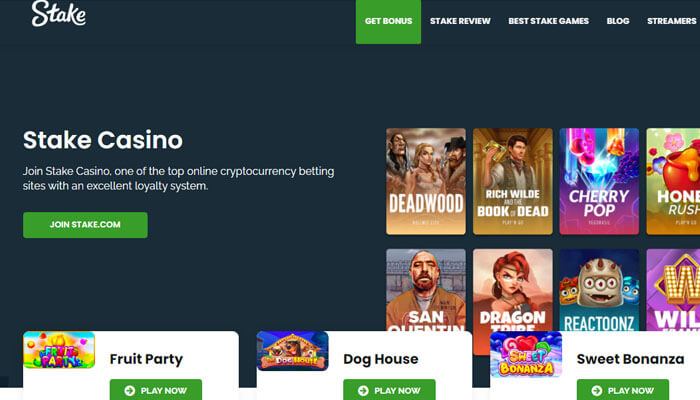Open the Reactoonz game thumbnail

coord(599,290)
